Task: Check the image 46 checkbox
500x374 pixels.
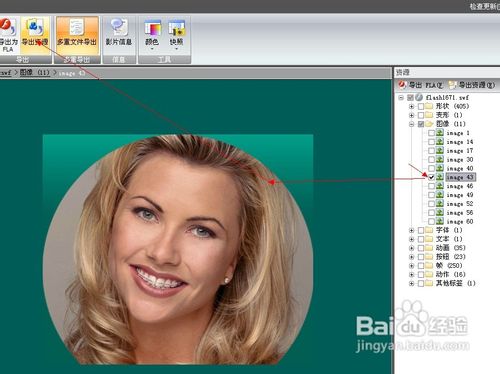Action: (431, 186)
